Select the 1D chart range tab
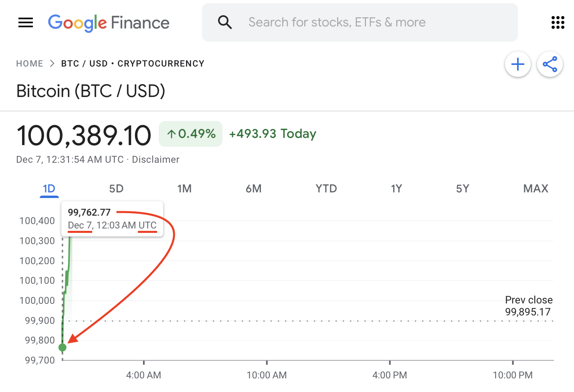The height and width of the screenshot is (392, 574). pyautogui.click(x=49, y=189)
